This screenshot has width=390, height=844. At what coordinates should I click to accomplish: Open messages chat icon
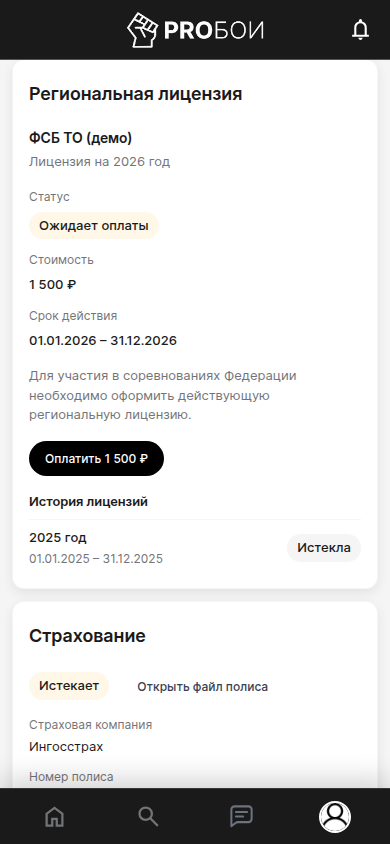click(x=242, y=817)
